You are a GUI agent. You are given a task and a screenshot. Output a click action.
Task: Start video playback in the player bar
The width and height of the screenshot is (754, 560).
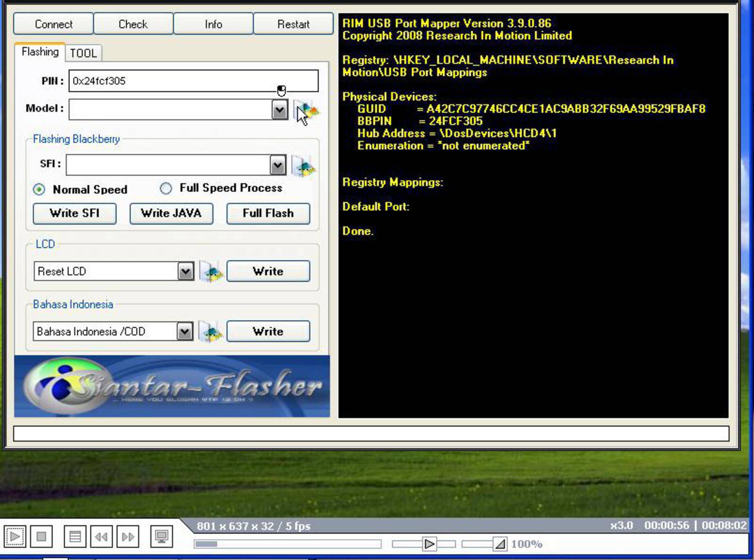click(x=15, y=536)
